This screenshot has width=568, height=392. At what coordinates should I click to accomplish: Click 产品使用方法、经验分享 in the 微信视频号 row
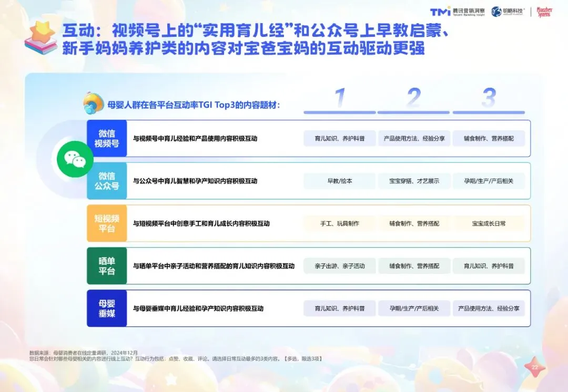414,138
